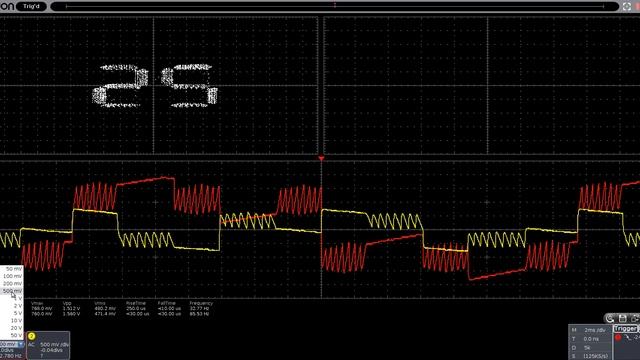The width and height of the screenshot is (640, 360).
Task: Select 50 mV from voltage scale list
Action: tap(11, 269)
